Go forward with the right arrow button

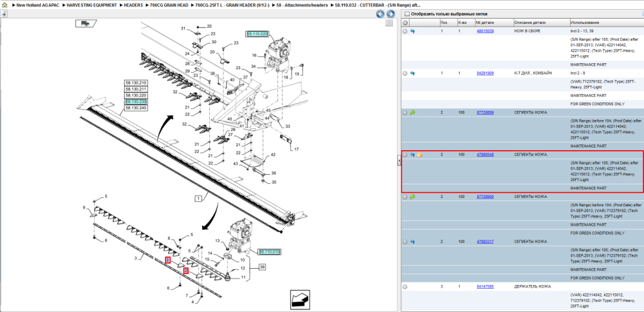[x=391, y=14]
